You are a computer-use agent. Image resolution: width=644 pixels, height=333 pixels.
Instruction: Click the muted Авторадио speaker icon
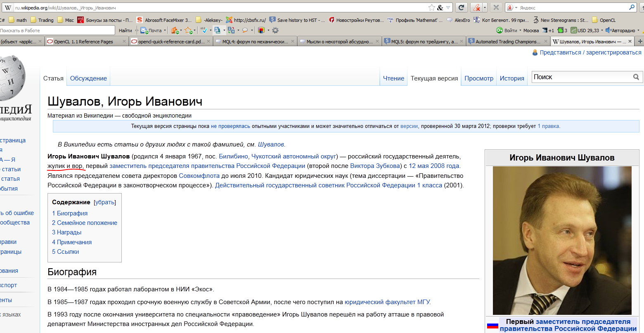point(608,30)
